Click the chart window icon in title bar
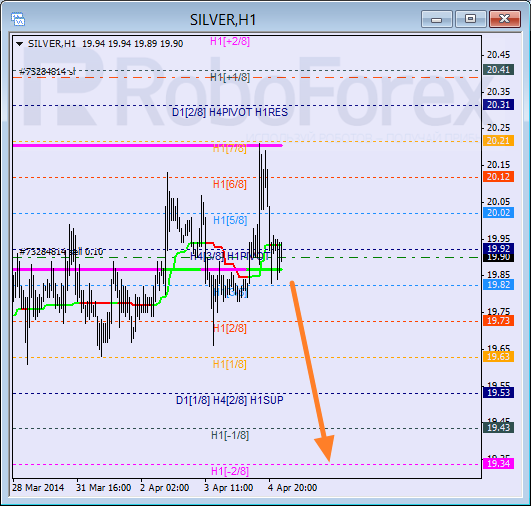The height and width of the screenshot is (506, 531). [x=18, y=19]
